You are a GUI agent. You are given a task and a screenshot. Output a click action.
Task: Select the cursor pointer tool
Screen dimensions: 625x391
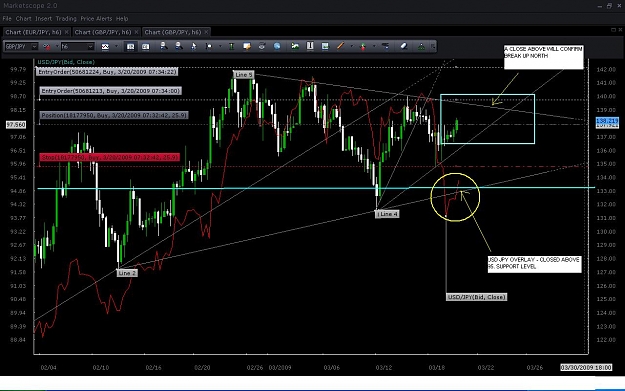(x=194, y=47)
